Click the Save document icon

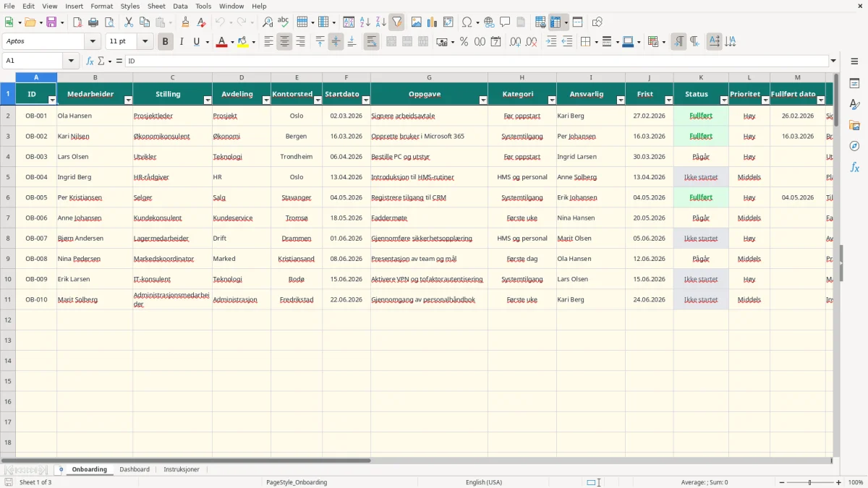click(51, 22)
